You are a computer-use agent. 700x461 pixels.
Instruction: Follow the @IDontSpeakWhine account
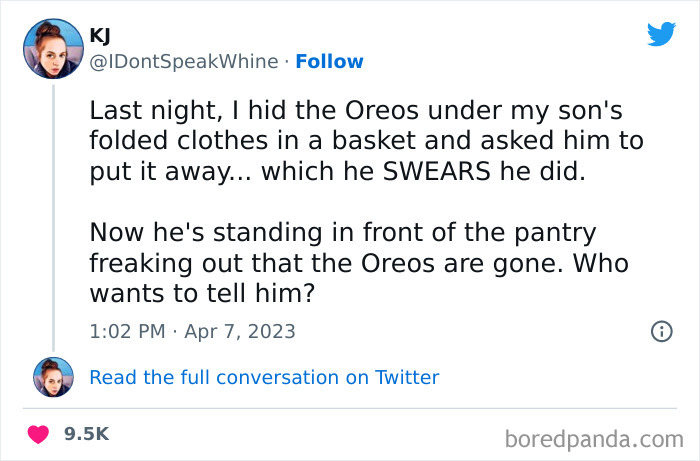[x=329, y=61]
